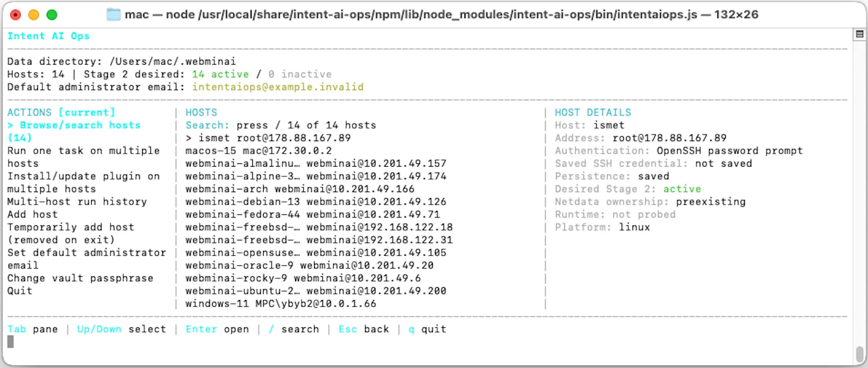868x368 pixels.
Task: Click the Enter open hint in footer
Action: click(217, 329)
